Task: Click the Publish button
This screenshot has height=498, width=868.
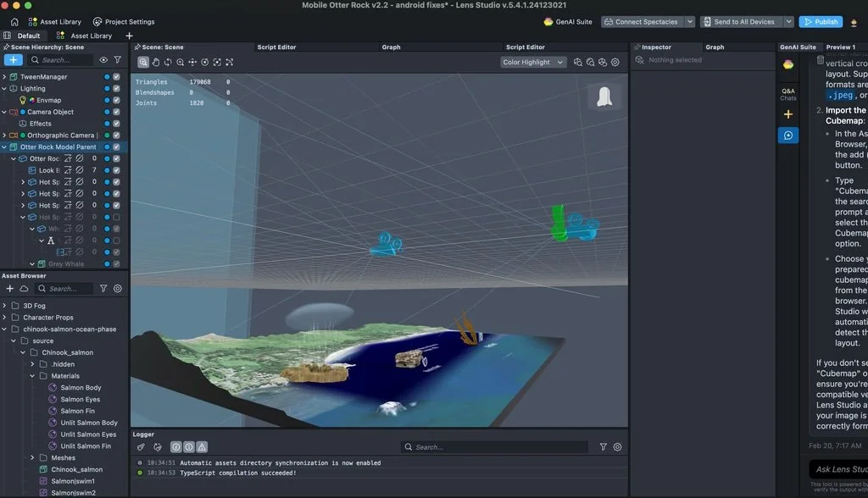Action: tap(821, 21)
